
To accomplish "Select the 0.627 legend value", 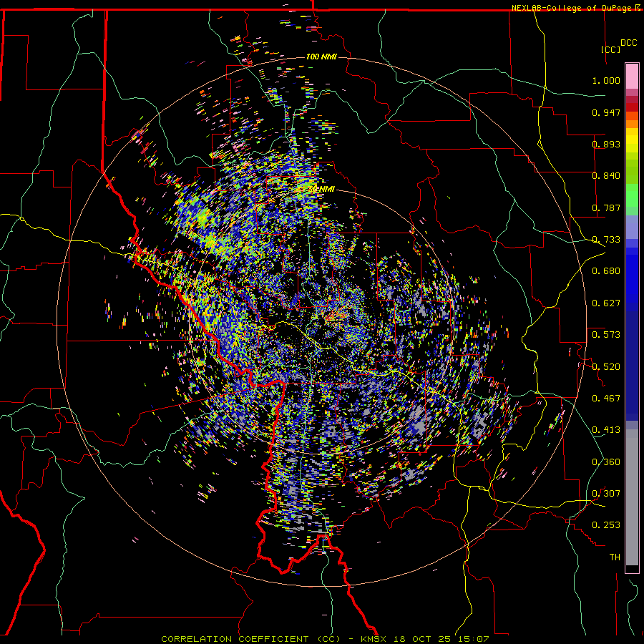I will coord(606,303).
